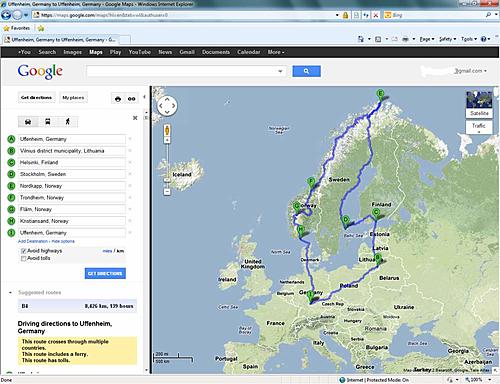Image resolution: width=500 pixels, height=384 pixels.
Task: Open Images in the Google bar
Action: [x=72, y=52]
